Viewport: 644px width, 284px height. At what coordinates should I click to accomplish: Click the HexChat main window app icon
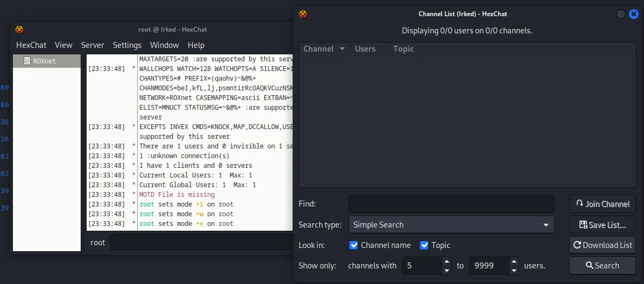[19, 30]
